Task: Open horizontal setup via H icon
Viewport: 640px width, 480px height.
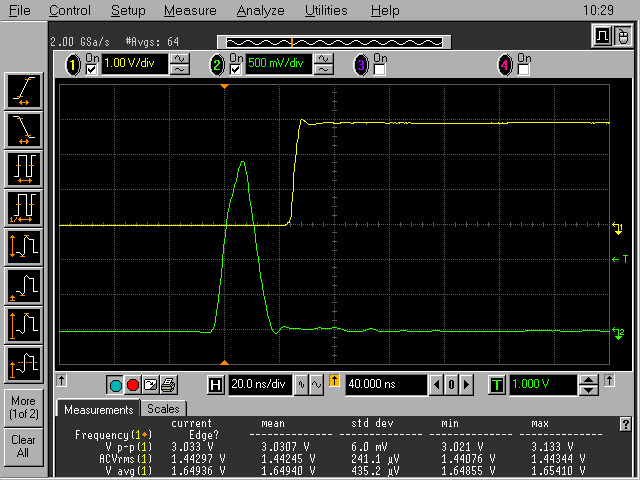Action: click(215, 385)
